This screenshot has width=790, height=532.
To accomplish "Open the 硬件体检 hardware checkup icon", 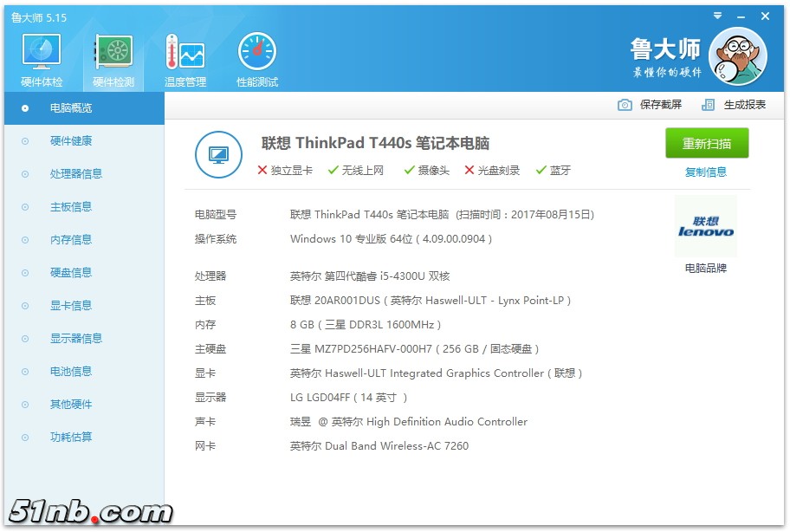I will pyautogui.click(x=42, y=52).
